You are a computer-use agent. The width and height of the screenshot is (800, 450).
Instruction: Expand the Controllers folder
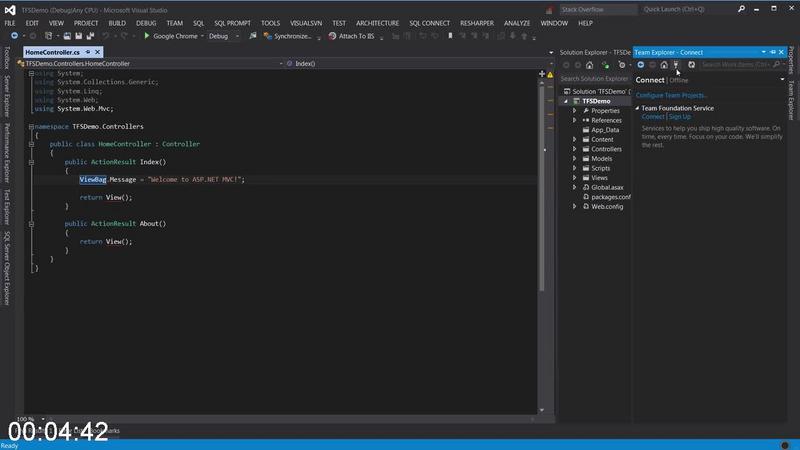click(x=574, y=149)
